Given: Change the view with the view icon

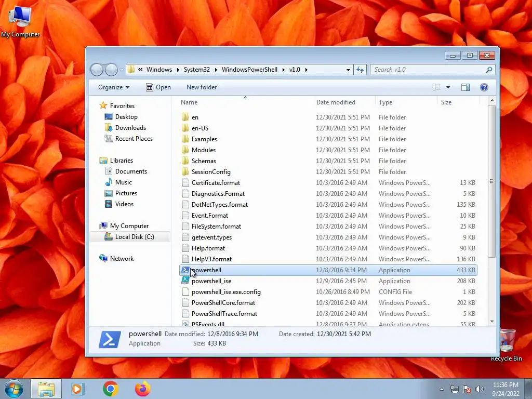Looking at the screenshot, I should point(436,87).
